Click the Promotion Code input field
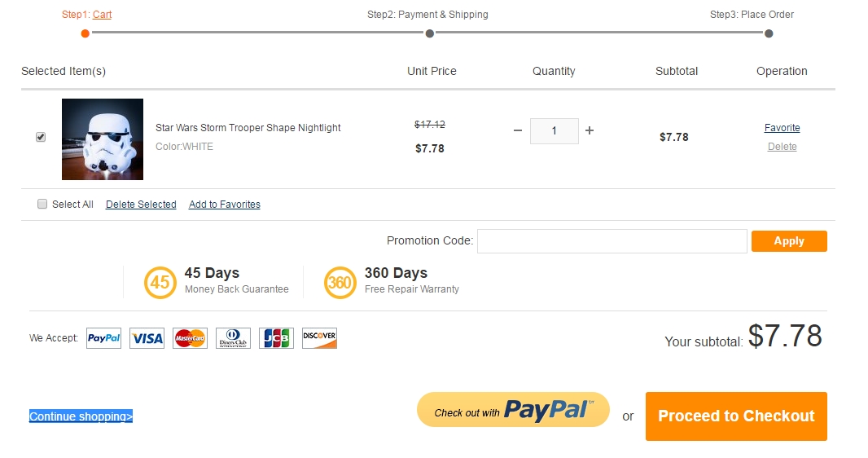Image resolution: width=868 pixels, height=458 pixels. coord(612,241)
